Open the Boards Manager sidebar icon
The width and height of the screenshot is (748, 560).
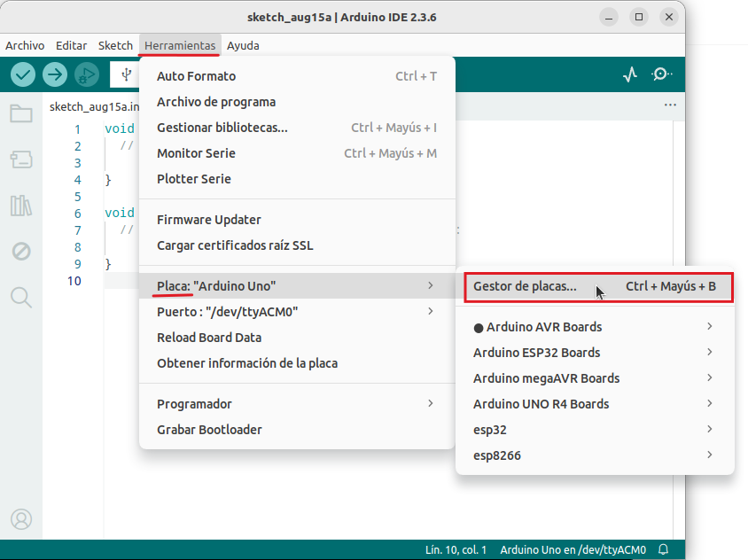[21, 159]
